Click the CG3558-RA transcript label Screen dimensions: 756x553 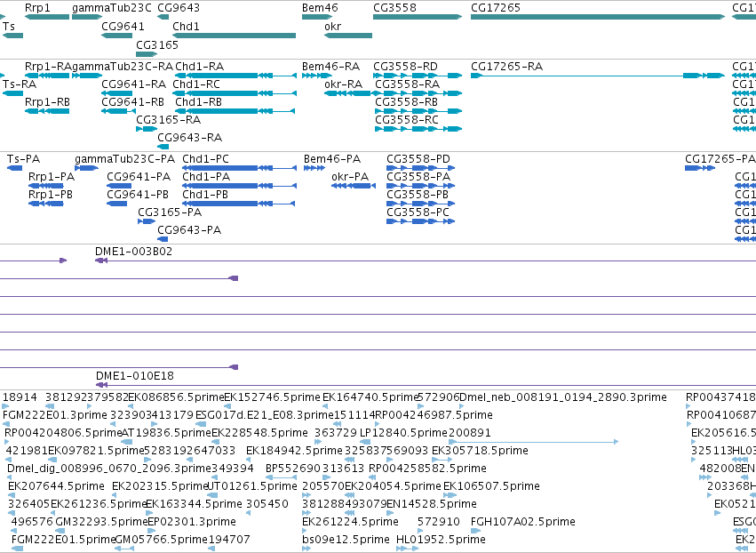coord(408,84)
